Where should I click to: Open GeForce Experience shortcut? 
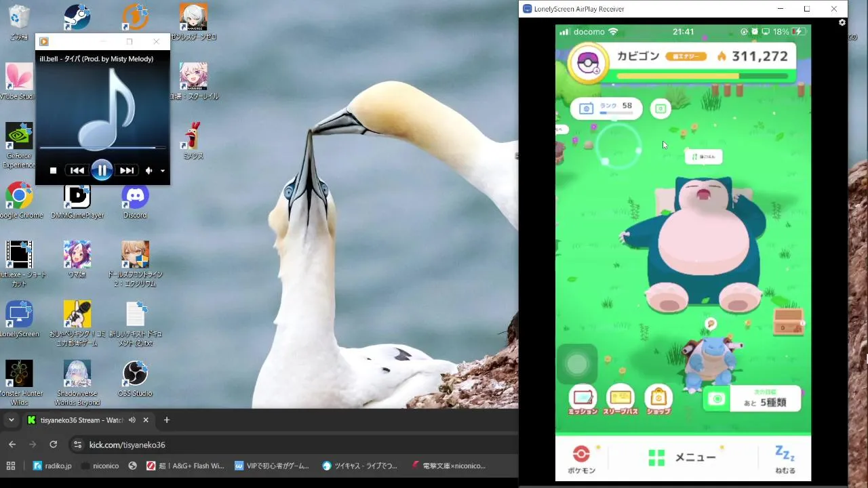(18, 145)
